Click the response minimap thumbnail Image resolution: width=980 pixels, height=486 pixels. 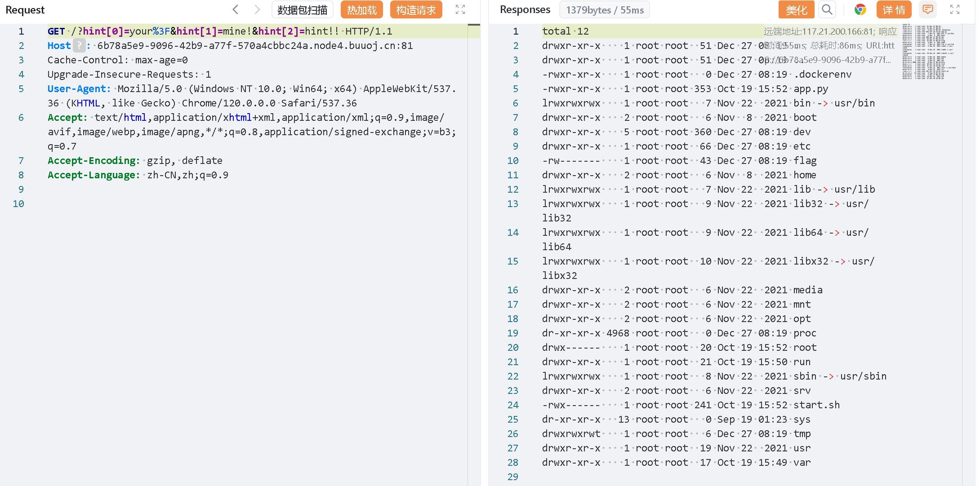click(x=928, y=52)
